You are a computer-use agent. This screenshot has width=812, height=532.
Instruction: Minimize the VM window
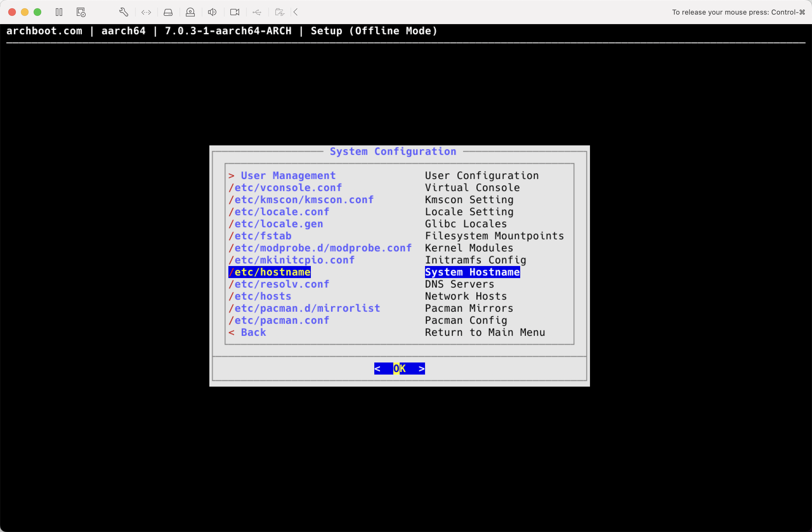click(x=24, y=12)
